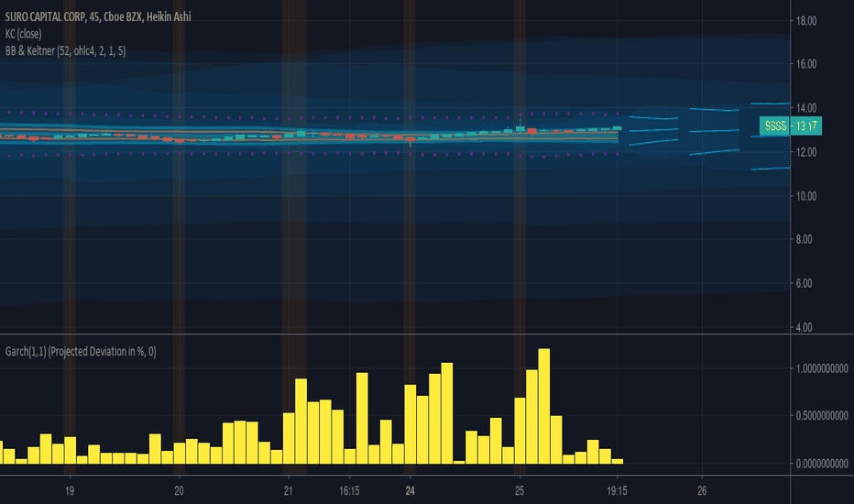This screenshot has width=854, height=504.
Task: Select the KC (close) indicator label
Action: [x=24, y=34]
